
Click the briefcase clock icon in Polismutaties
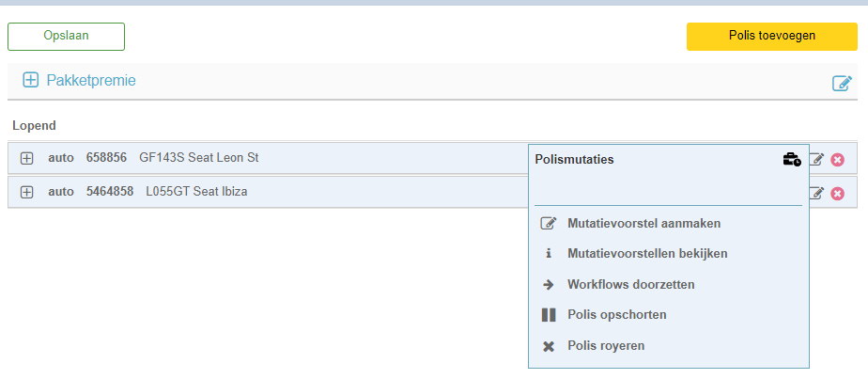click(x=792, y=160)
